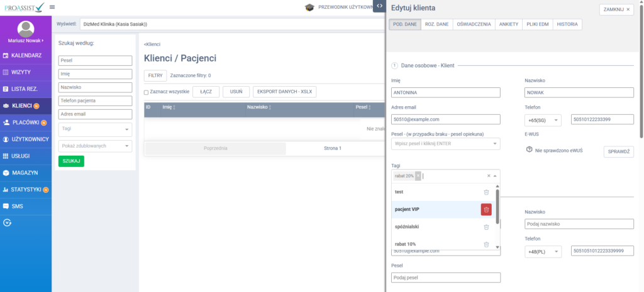Check the 'Zaznacz wszystkie' checkbox
The image size is (644, 292).
coord(147,92)
